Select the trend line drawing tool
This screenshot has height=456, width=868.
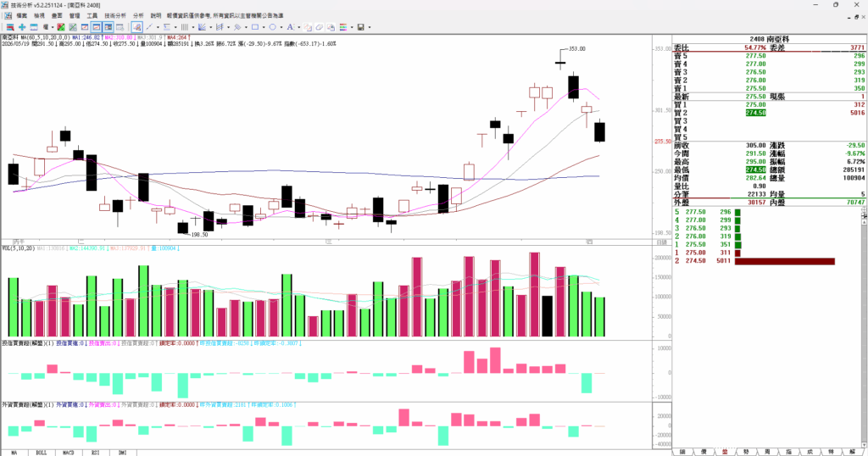pyautogui.click(x=149, y=26)
